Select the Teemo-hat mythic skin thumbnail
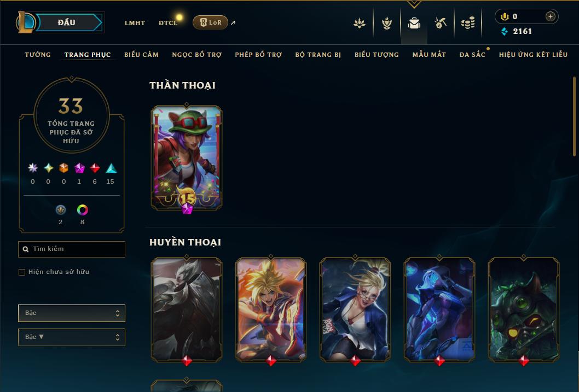 coord(187,158)
